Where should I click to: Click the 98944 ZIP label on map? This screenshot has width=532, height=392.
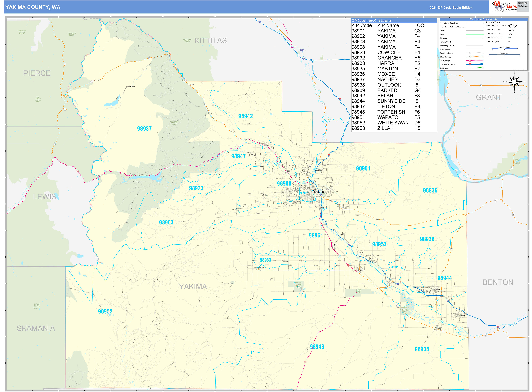[444, 278]
